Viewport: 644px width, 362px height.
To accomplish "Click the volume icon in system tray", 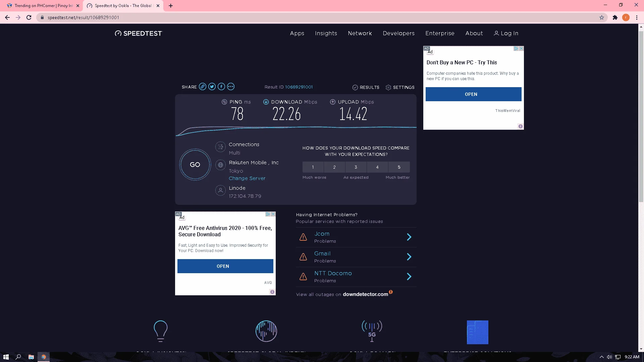I will [609, 357].
